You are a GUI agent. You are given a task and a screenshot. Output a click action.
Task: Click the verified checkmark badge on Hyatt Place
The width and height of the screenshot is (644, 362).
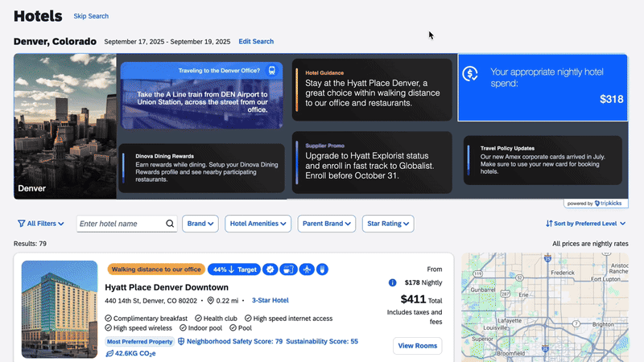(270, 269)
